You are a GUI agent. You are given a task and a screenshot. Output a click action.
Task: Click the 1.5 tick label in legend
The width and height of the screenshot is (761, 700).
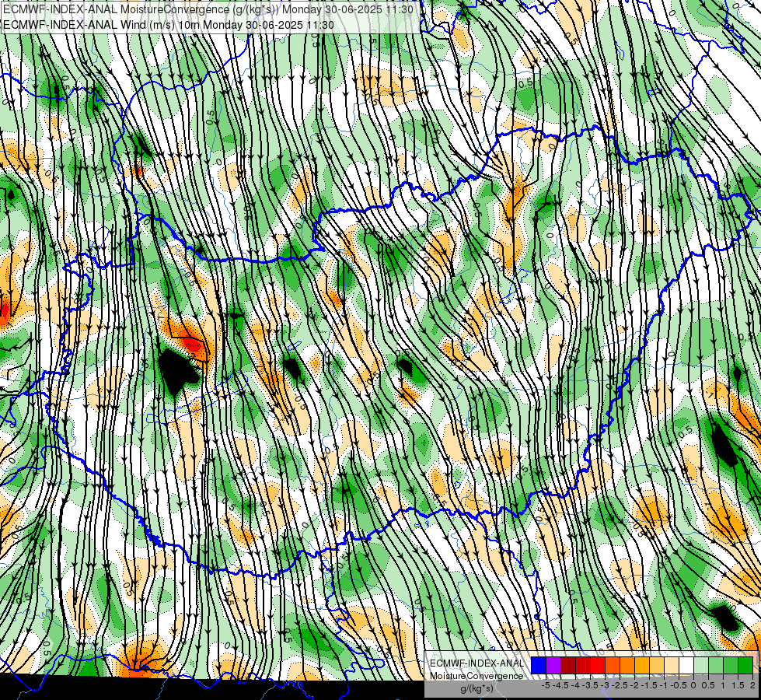738,685
